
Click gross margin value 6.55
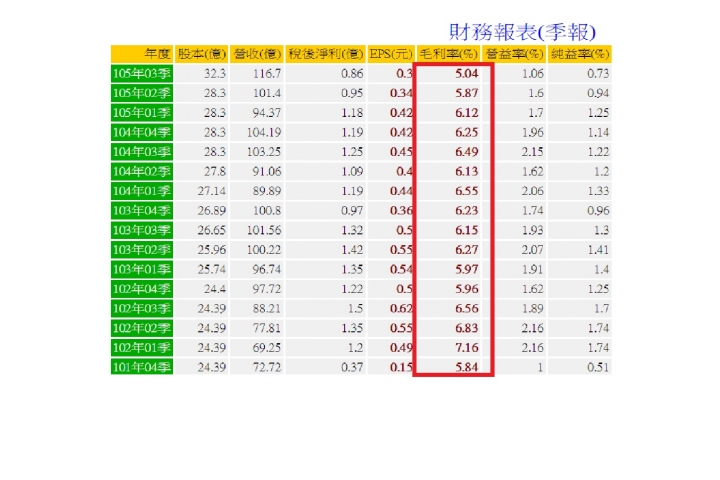[x=467, y=191]
